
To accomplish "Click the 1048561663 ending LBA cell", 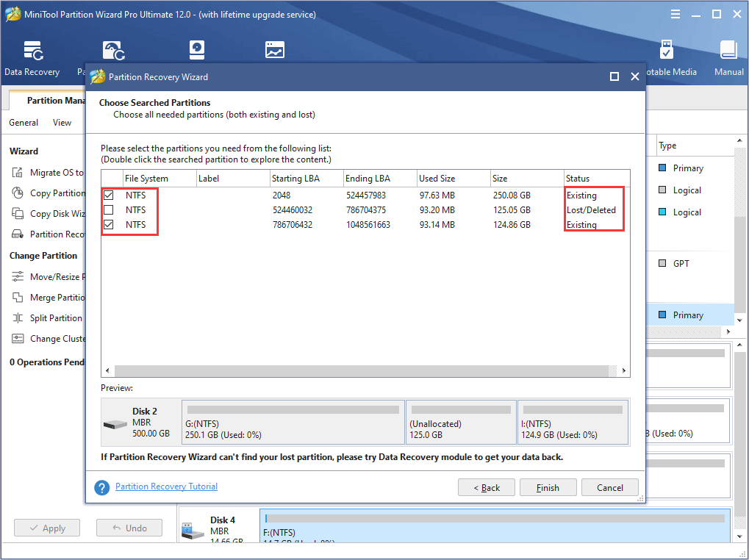I will (x=368, y=225).
